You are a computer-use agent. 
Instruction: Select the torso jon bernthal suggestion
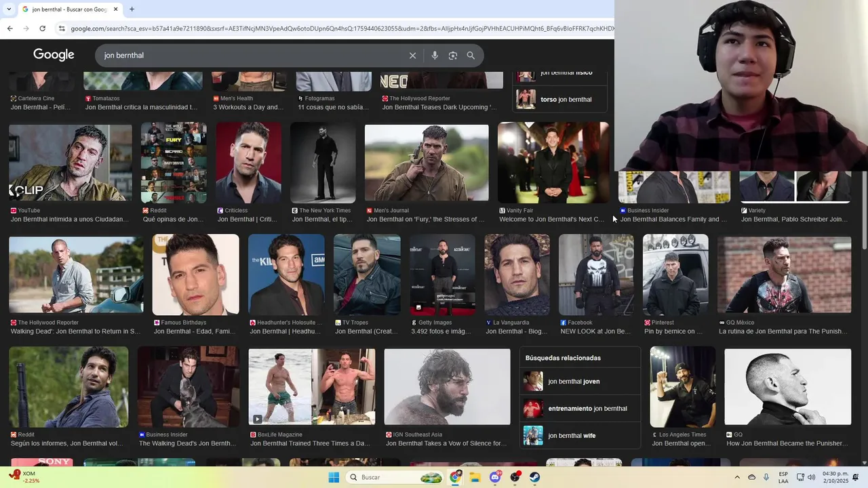[560, 99]
